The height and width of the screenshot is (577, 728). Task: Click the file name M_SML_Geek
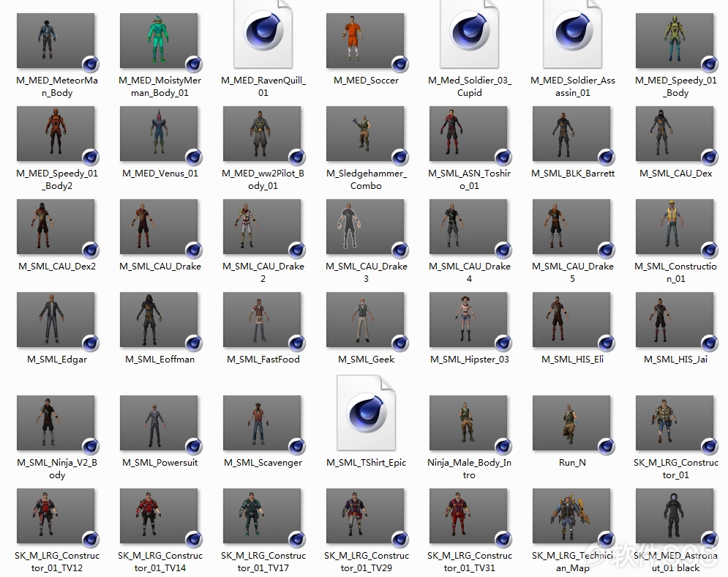367,359
